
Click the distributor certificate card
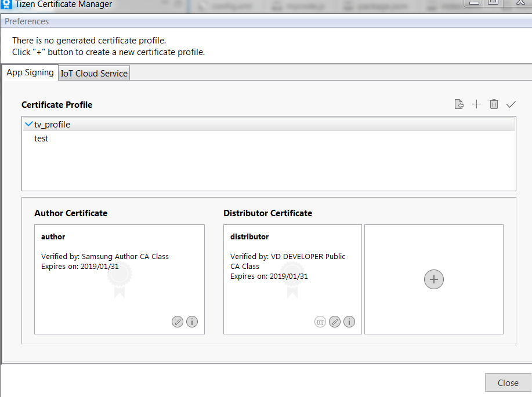point(292,290)
